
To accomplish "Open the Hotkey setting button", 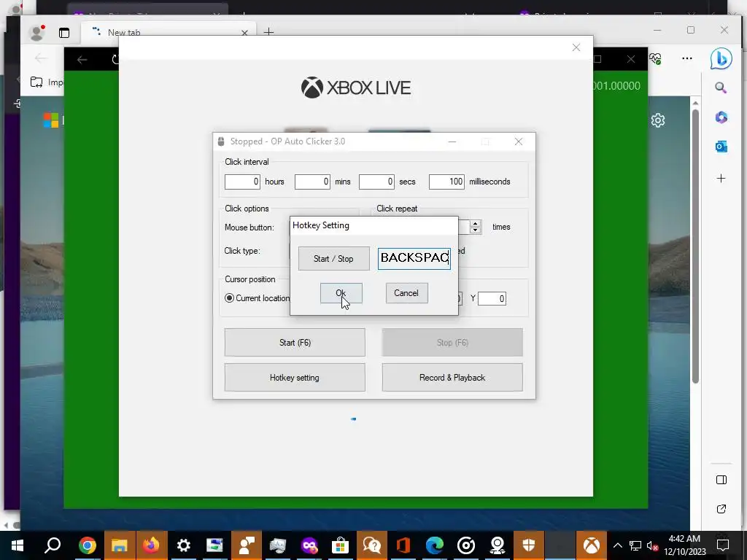I will 295,378.
